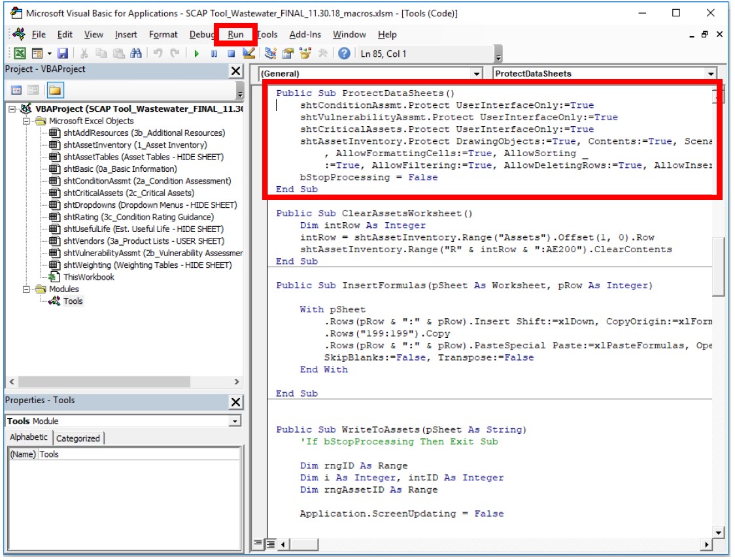This screenshot has height=560, width=735.
Task: Open the Format menu
Action: point(163,35)
